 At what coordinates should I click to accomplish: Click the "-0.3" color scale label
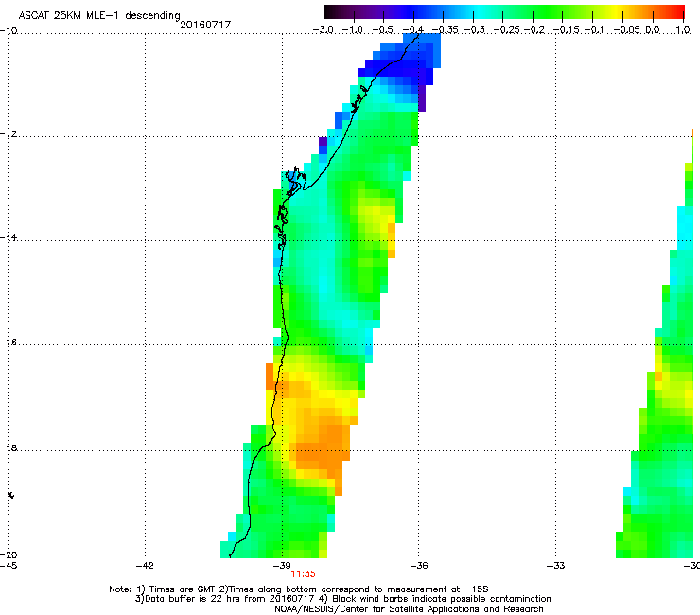point(475,30)
